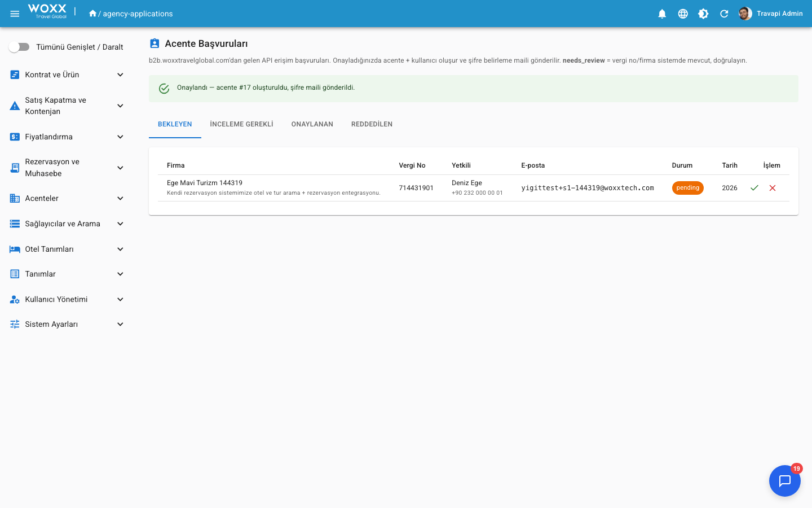The width and height of the screenshot is (812, 508).
Task: Click Acenteler building icon
Action: (x=15, y=198)
